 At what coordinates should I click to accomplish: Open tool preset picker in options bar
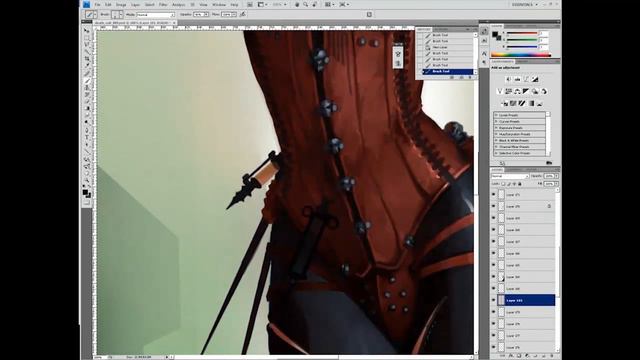[91, 14]
